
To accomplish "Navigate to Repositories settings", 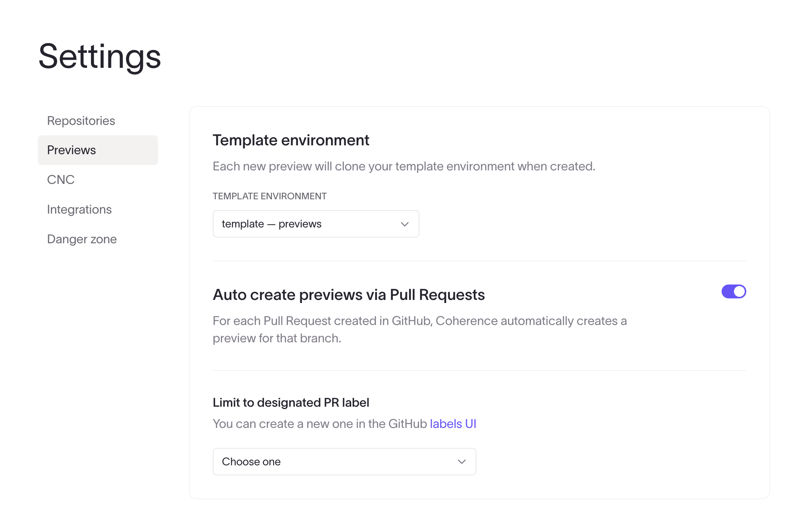I will [x=81, y=121].
